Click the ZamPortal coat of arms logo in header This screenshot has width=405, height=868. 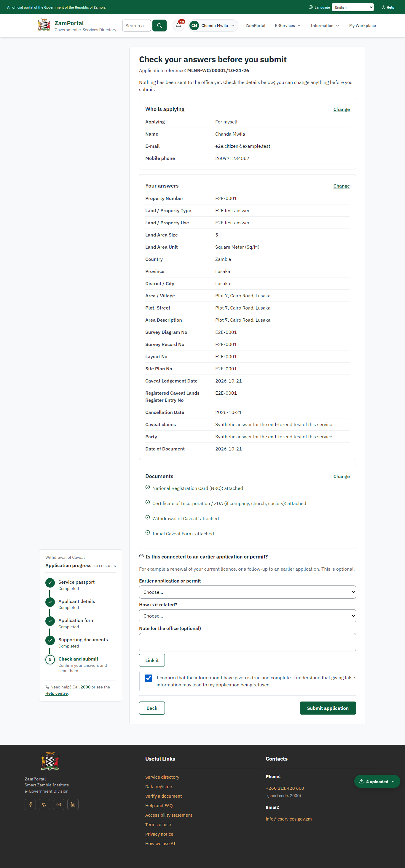point(44,25)
